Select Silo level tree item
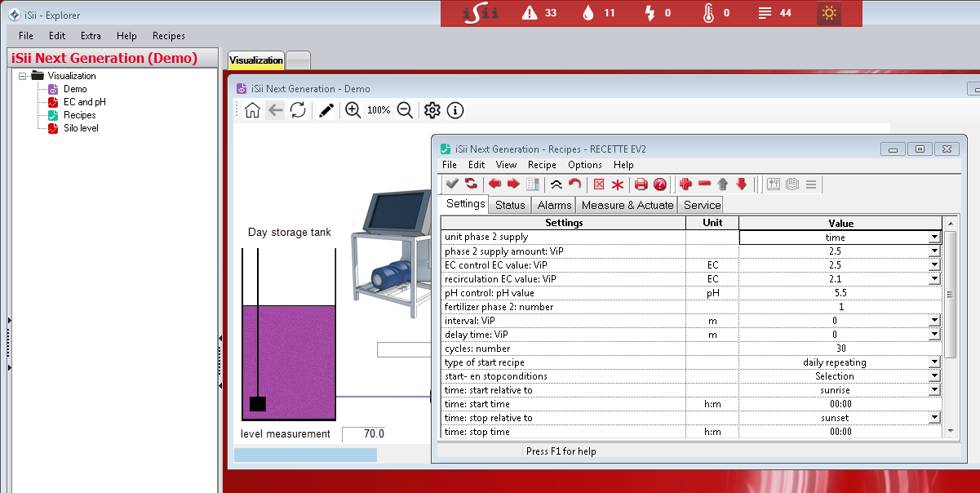The image size is (980, 493). pyautogui.click(x=81, y=128)
